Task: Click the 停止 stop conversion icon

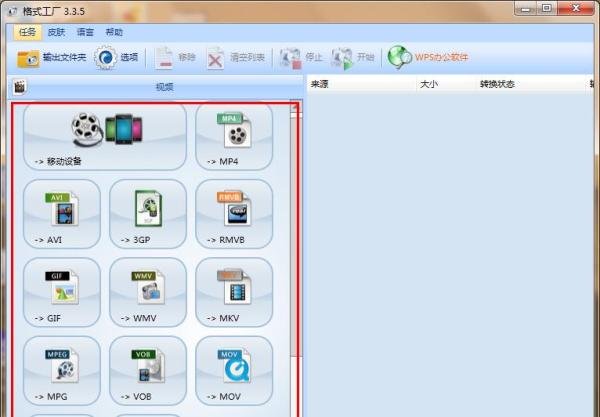Action: point(290,58)
